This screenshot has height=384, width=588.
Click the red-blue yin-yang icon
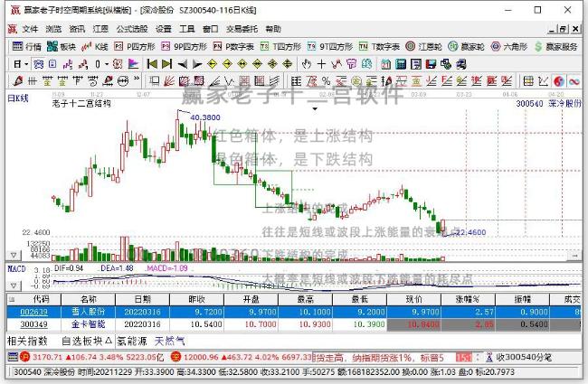(x=559, y=80)
